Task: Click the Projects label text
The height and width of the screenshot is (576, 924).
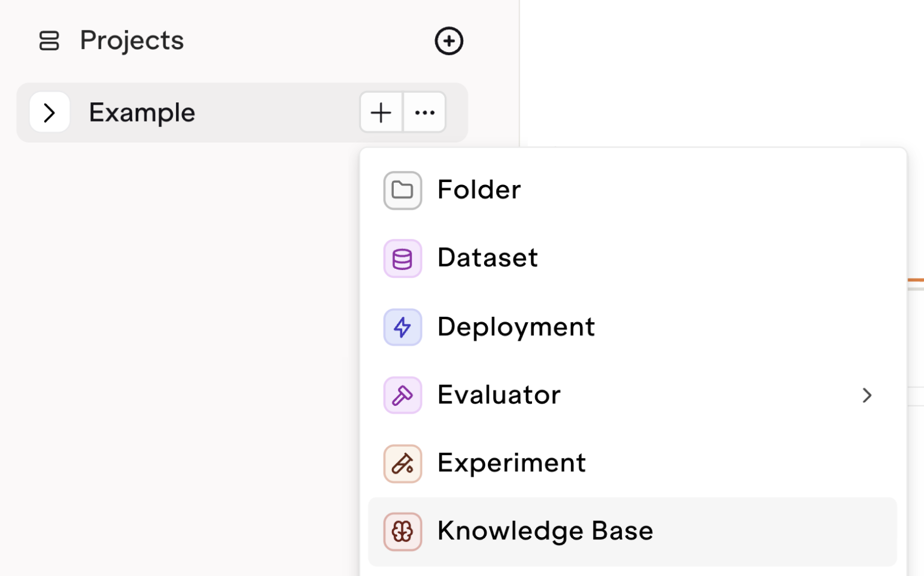Action: tap(131, 41)
